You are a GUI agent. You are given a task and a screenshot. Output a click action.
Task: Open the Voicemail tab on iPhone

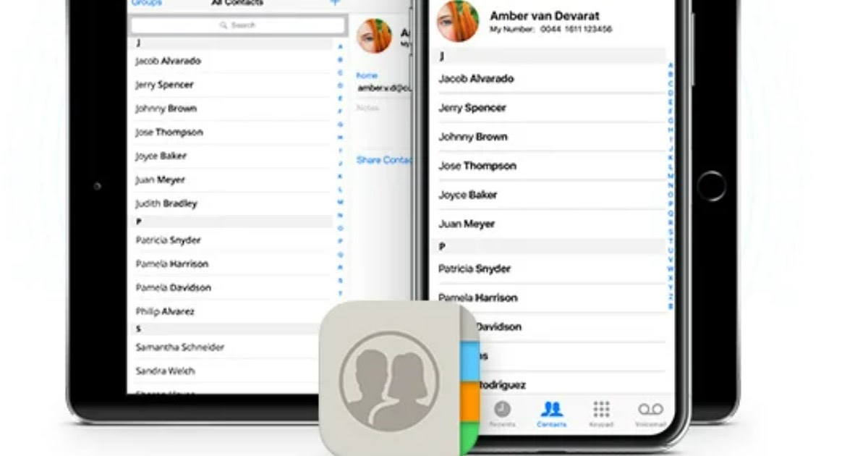pos(650,414)
